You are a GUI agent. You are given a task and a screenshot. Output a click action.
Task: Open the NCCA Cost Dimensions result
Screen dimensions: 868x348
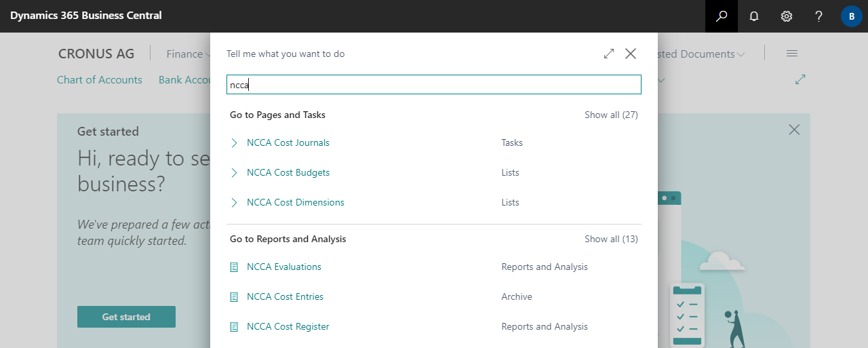pos(296,202)
